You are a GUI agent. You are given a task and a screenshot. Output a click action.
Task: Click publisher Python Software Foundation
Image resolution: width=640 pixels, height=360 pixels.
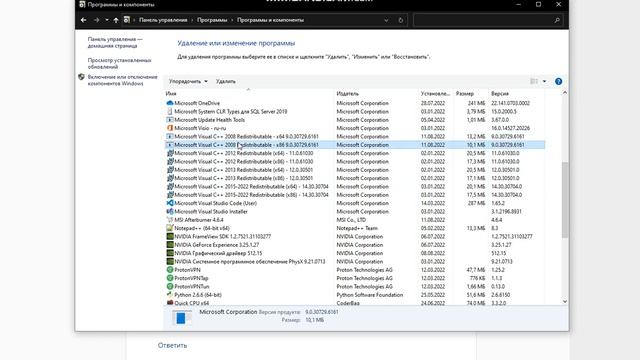[370, 295]
